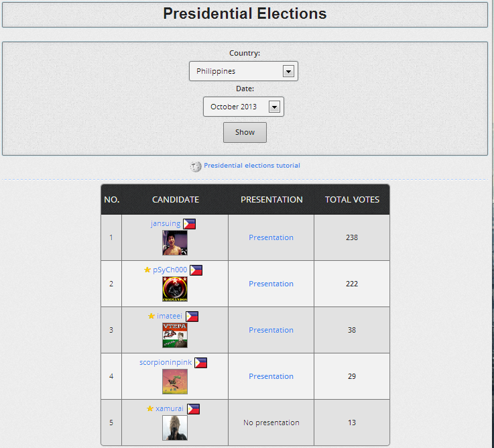Click imateei's avatar thumbnail
This screenshot has height=448, width=494.
click(174, 335)
